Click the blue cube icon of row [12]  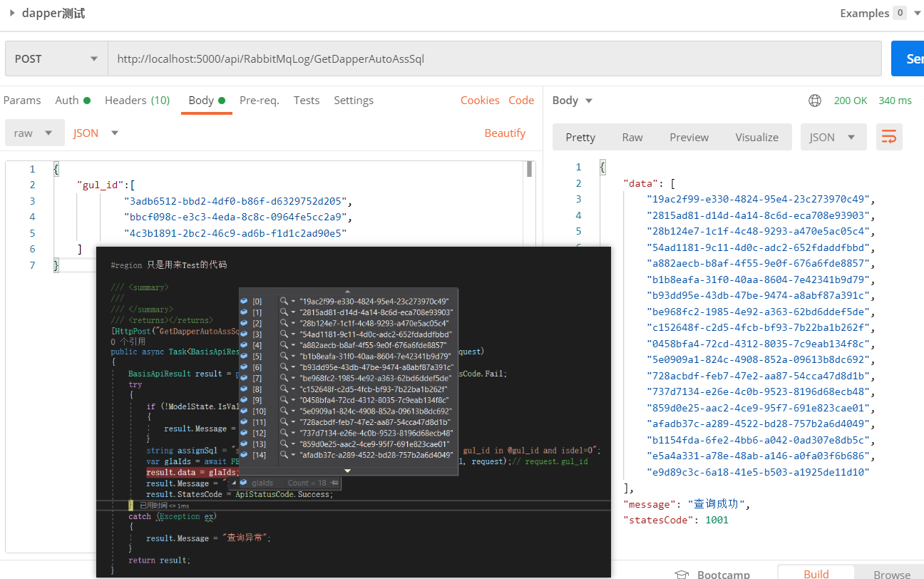[x=245, y=433]
